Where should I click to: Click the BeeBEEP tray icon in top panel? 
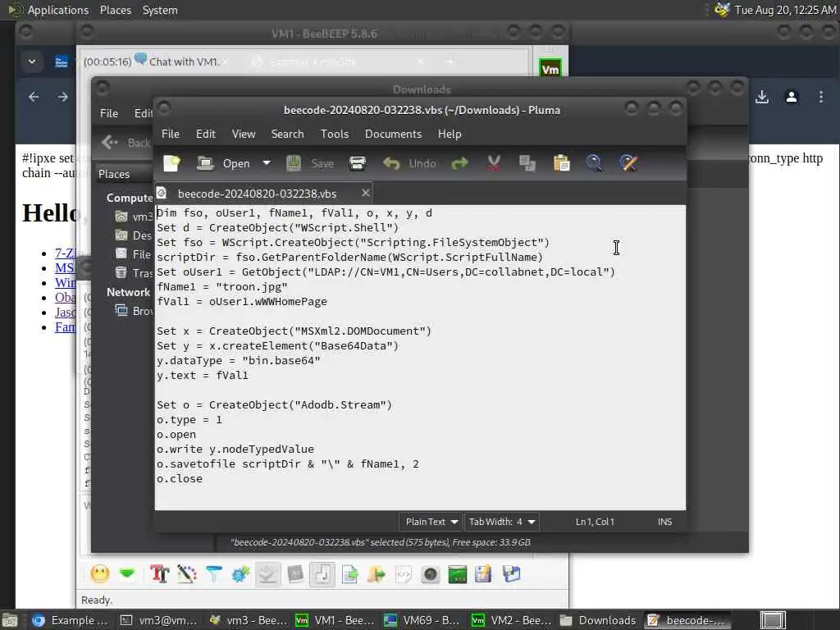722,10
